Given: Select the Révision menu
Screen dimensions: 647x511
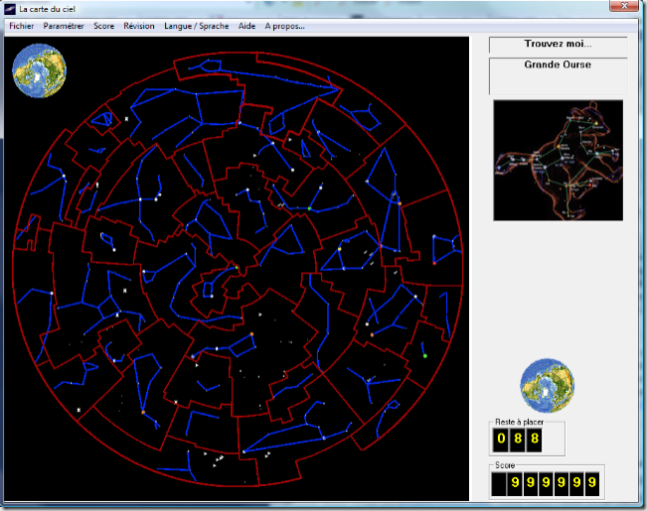Looking at the screenshot, I should (x=139, y=26).
